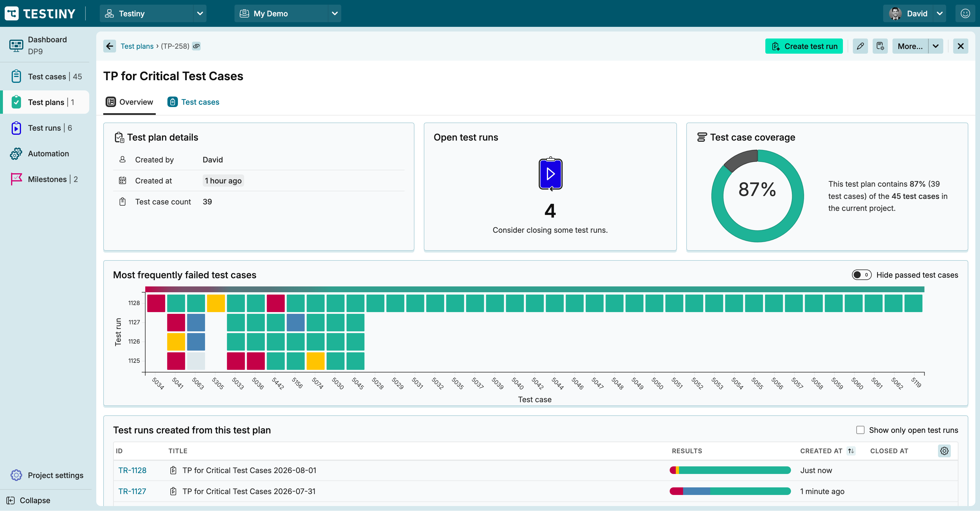Go back with the left arrow button
The width and height of the screenshot is (980, 511).
110,46
